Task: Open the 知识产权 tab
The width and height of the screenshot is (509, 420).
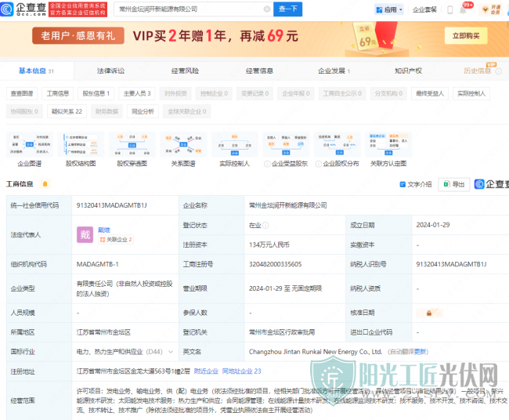Action: point(408,71)
